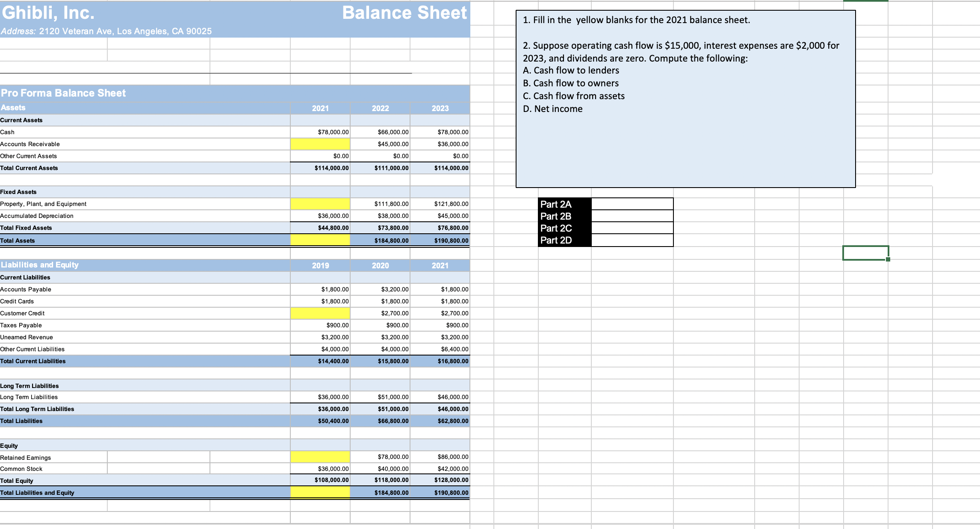Viewport: 980px width, 529px height.
Task: Click the Liabilities and Equity section header
Action: click(x=40, y=265)
